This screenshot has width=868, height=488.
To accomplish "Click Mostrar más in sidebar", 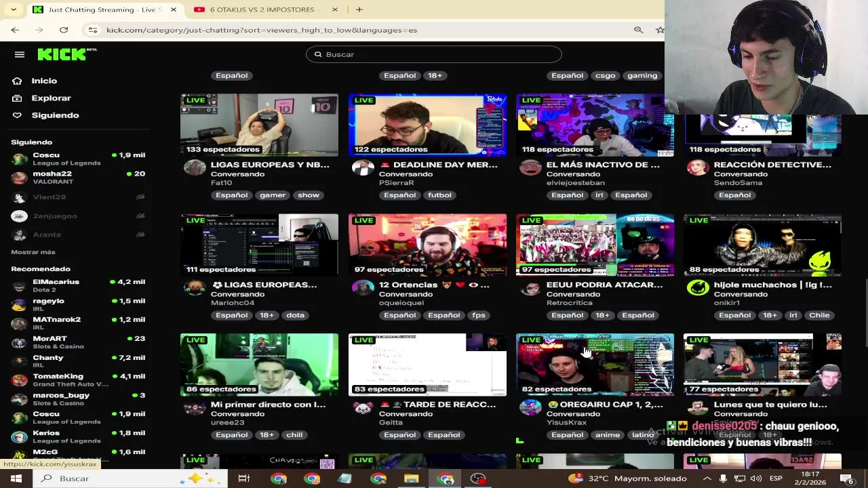I will coord(33,252).
